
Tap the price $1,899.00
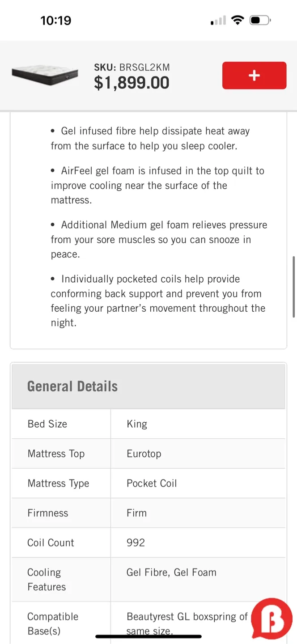tap(132, 82)
